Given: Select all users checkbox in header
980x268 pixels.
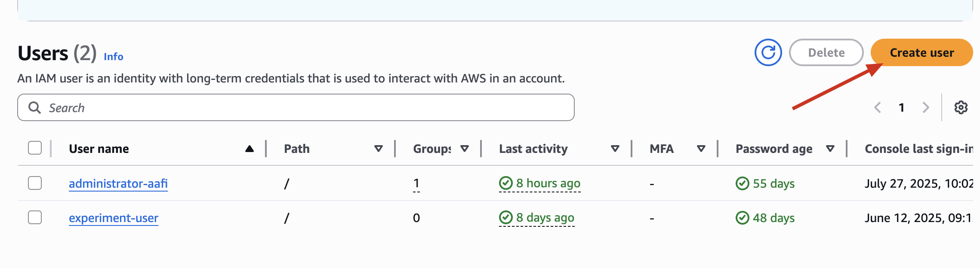Looking at the screenshot, I should (35, 148).
